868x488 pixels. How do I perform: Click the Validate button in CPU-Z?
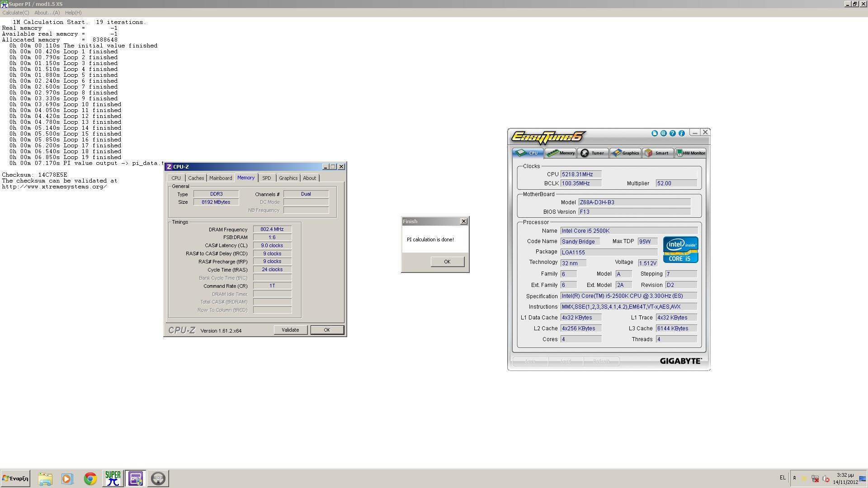tap(290, 330)
